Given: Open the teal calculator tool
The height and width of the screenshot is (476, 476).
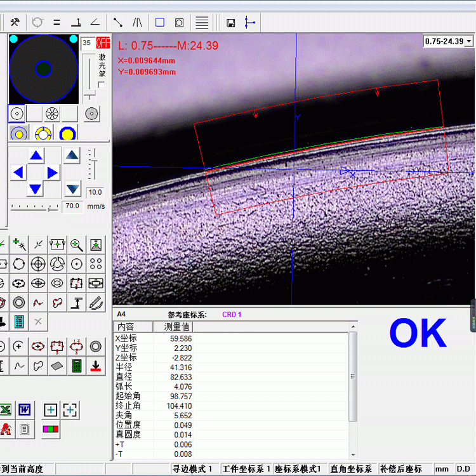Looking at the screenshot, I should point(19,321).
